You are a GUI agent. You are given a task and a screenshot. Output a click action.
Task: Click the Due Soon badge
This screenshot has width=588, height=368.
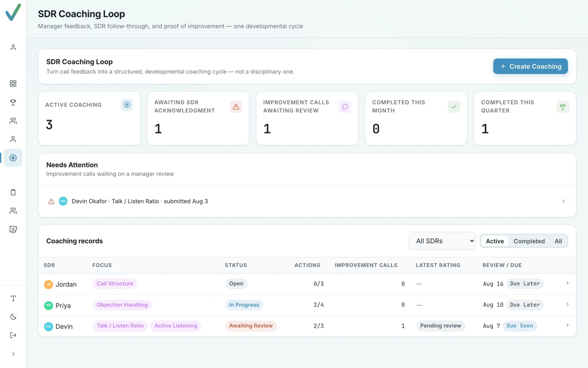pyautogui.click(x=520, y=326)
